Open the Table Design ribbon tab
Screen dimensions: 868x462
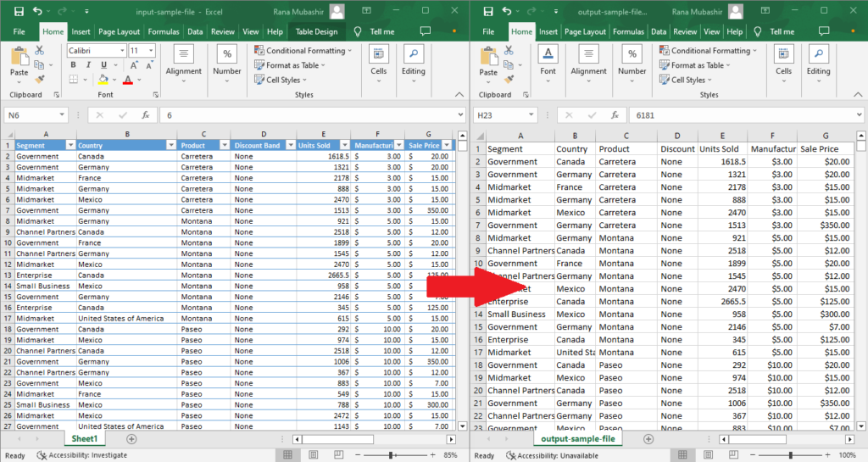pyautogui.click(x=315, y=31)
